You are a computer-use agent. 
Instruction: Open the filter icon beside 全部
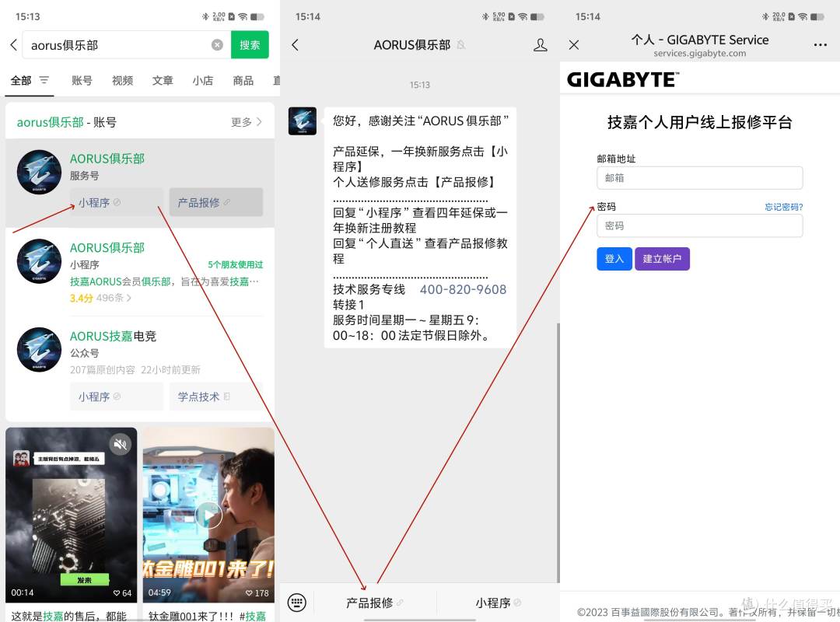(44, 80)
